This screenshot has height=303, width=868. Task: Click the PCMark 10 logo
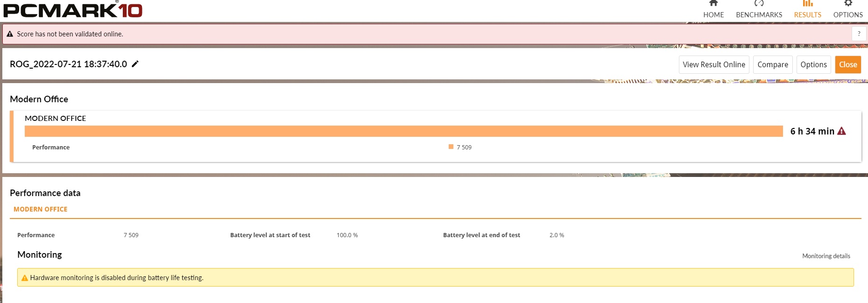73,10
